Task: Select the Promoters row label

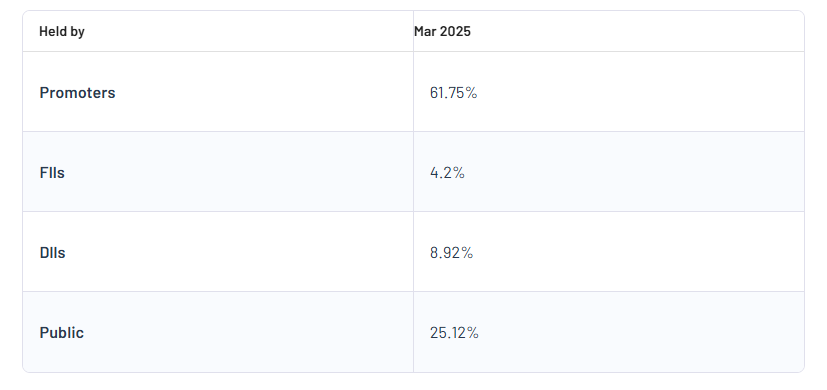Action: click(78, 92)
